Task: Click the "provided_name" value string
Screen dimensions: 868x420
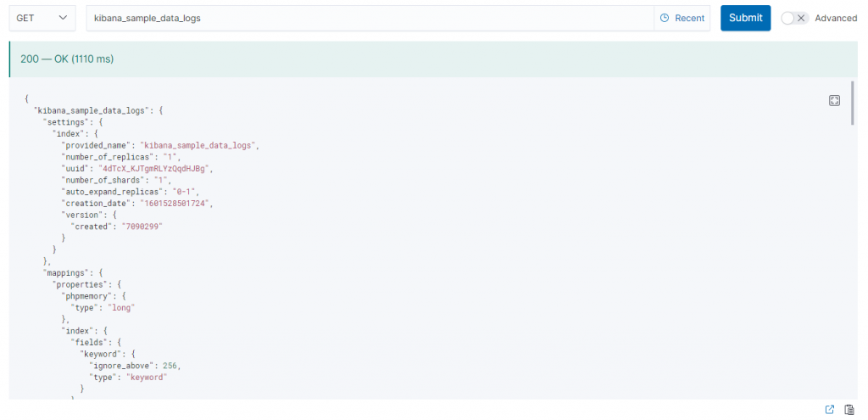Action: point(198,145)
